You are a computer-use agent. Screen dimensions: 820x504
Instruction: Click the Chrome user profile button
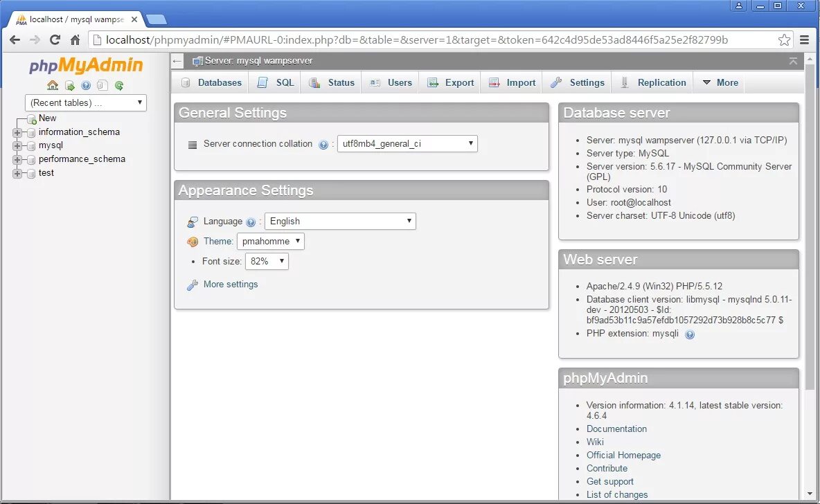tap(738, 6)
